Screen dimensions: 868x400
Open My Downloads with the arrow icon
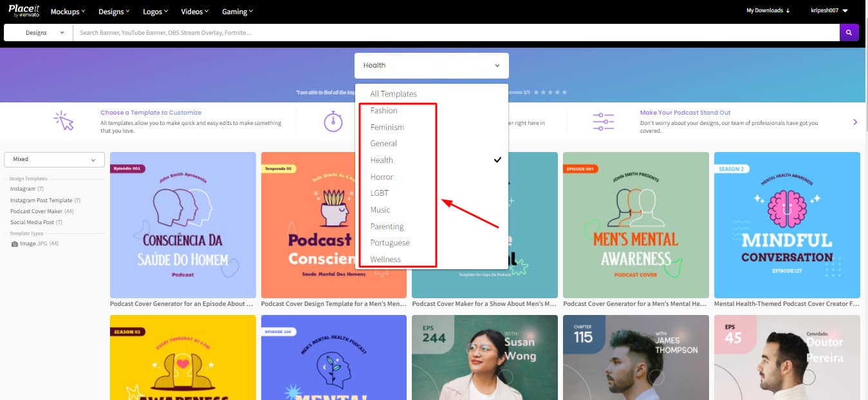click(768, 11)
